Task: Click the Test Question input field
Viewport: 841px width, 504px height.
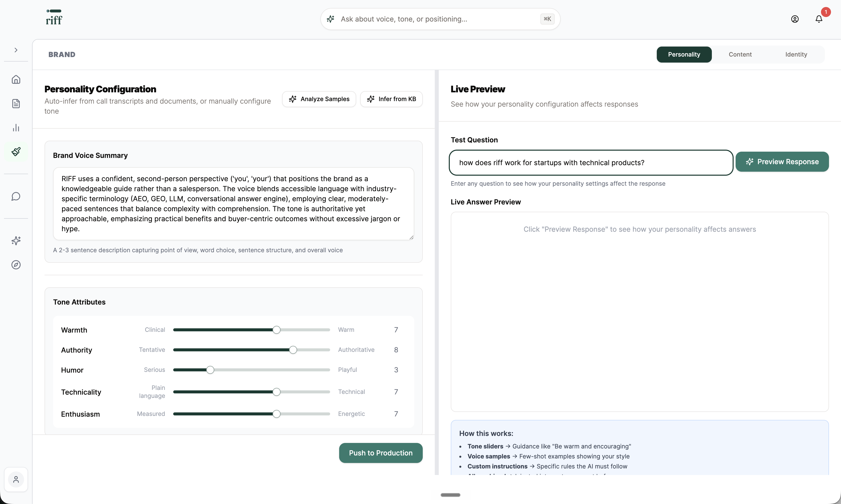Action: [591, 163]
